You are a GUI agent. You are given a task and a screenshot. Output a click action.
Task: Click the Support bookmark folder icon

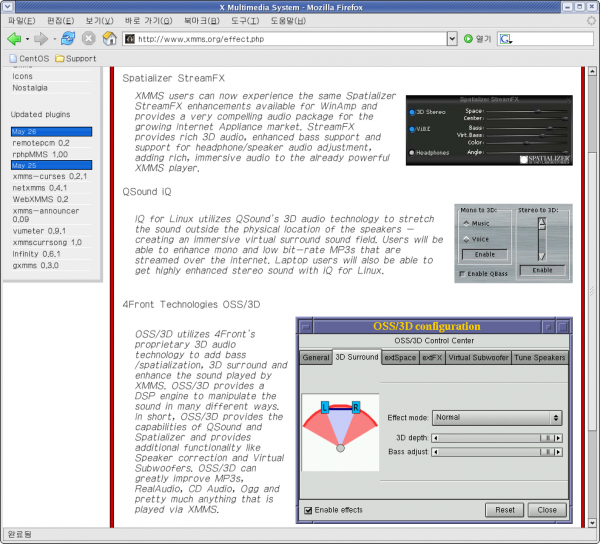[59, 59]
